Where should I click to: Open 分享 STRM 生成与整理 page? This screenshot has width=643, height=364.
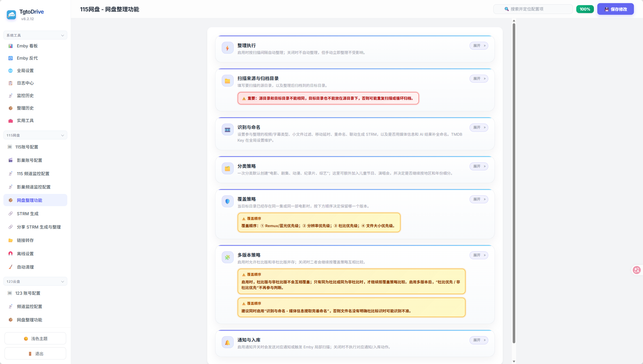click(x=35, y=227)
